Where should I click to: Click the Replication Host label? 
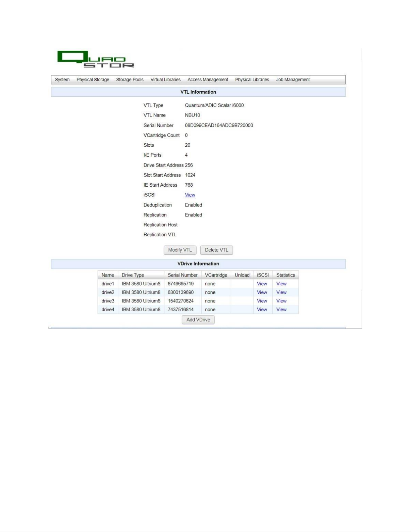(161, 225)
